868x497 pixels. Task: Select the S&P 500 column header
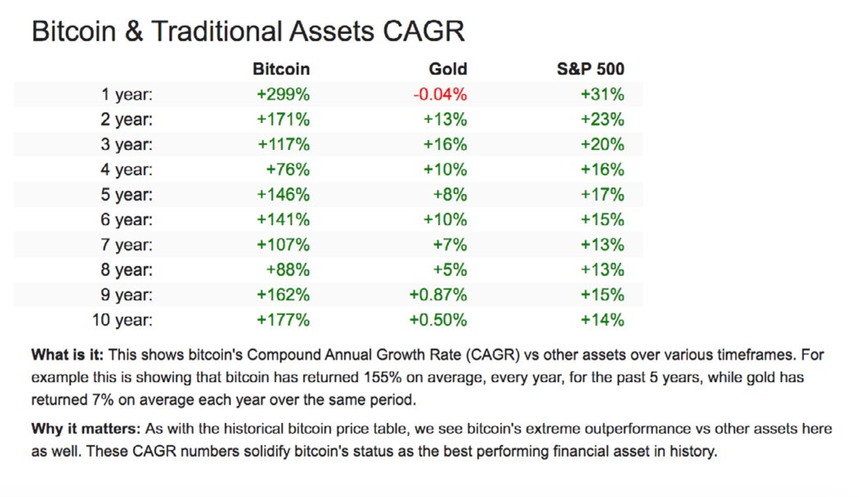coord(590,69)
